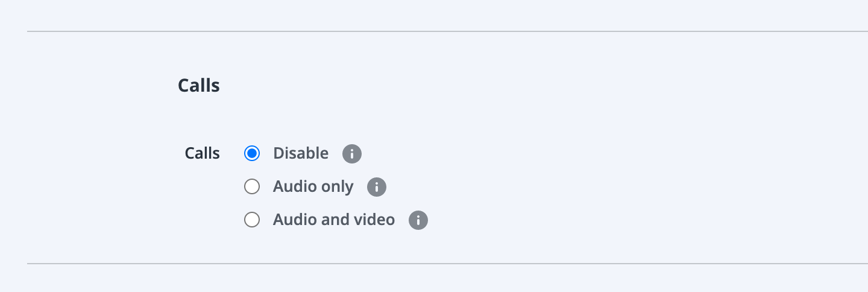
Task: Click the bold Calls section heading
Action: pos(199,86)
